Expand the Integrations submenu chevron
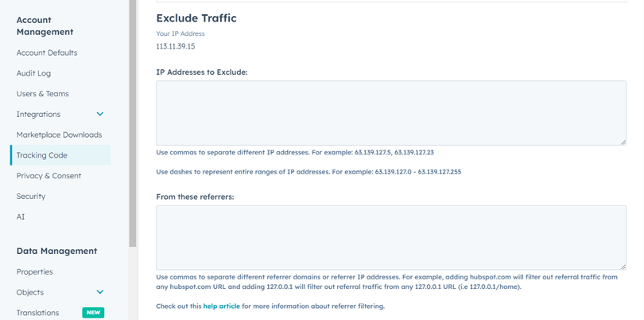This screenshot has width=644, height=320. pos(100,114)
